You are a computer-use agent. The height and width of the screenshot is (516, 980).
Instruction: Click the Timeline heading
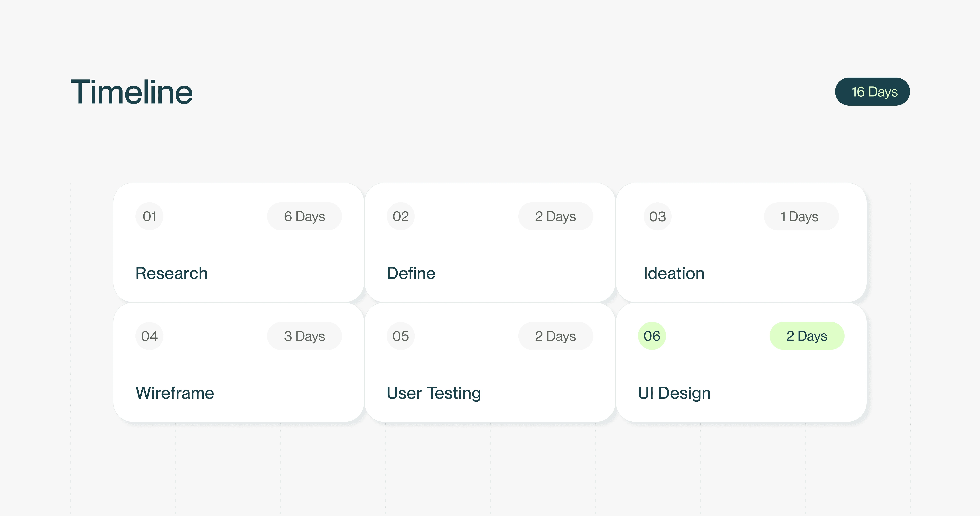pyautogui.click(x=132, y=92)
